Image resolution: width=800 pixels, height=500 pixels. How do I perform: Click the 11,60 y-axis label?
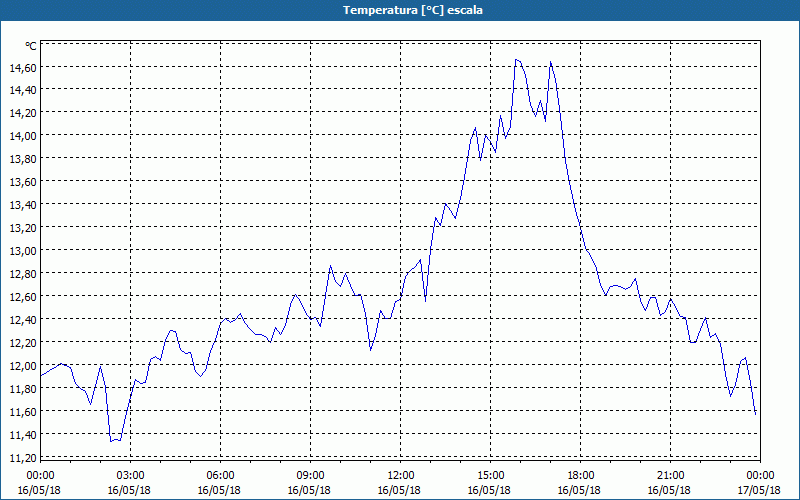tap(23, 412)
